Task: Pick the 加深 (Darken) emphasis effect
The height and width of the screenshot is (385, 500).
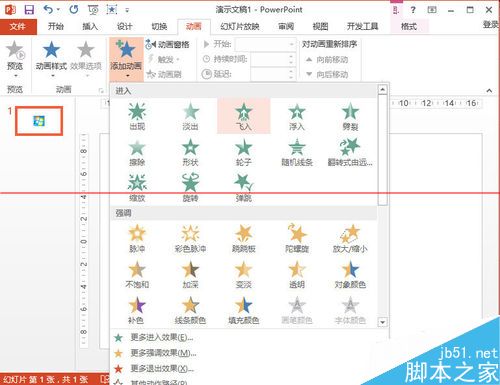Action: 190,274
